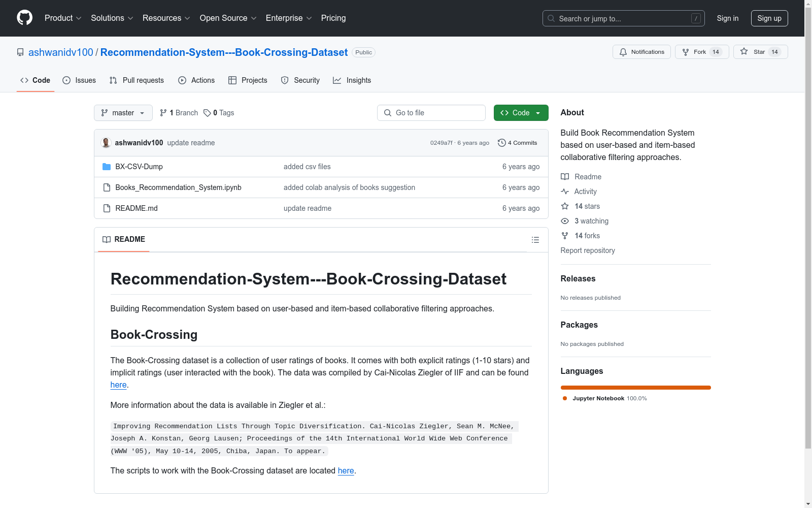Click the file icon beside README.md
The height and width of the screenshot is (508, 812).
point(107,208)
